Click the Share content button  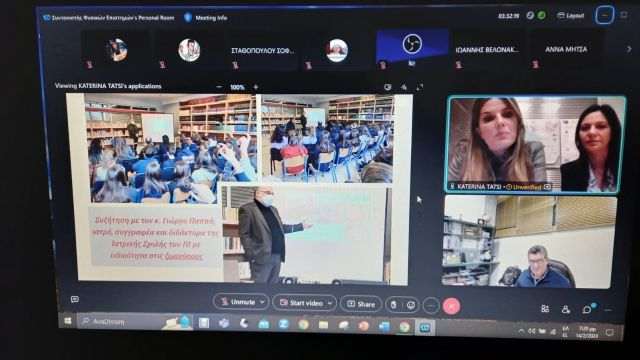click(x=361, y=304)
